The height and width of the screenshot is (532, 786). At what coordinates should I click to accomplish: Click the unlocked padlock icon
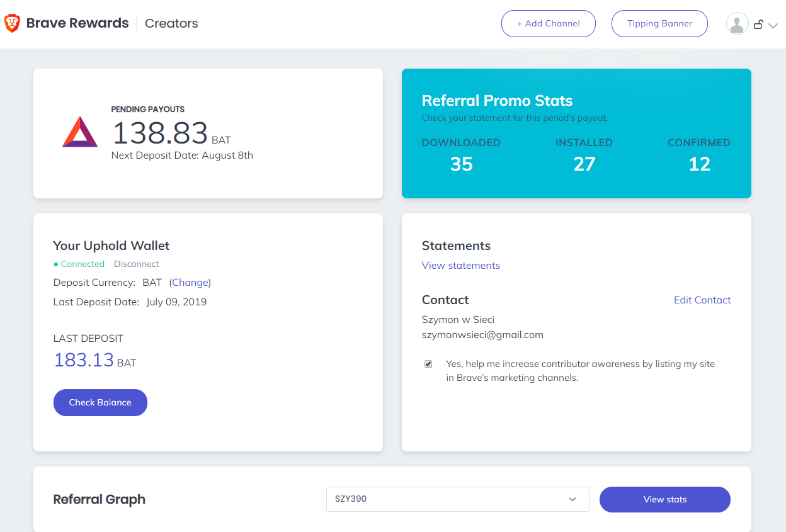759,25
